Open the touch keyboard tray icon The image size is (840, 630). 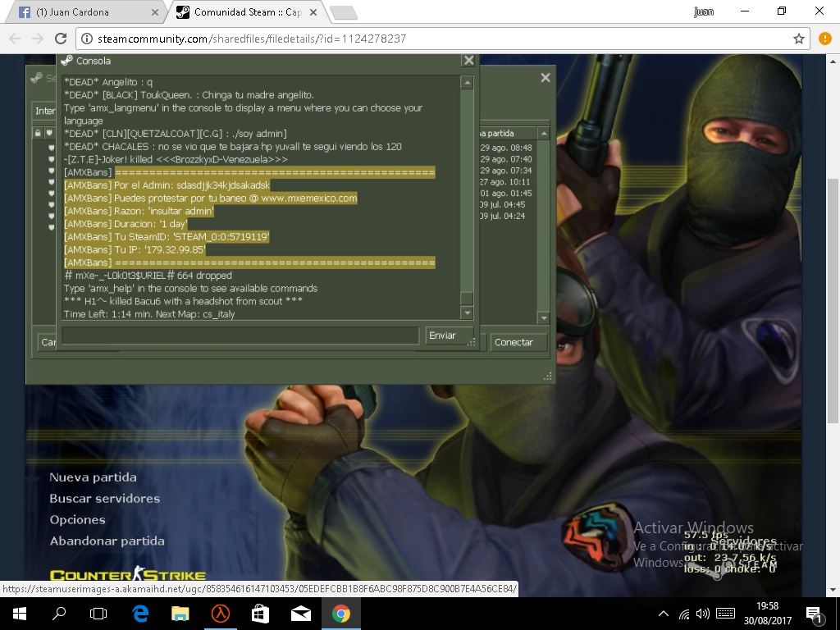[725, 614]
